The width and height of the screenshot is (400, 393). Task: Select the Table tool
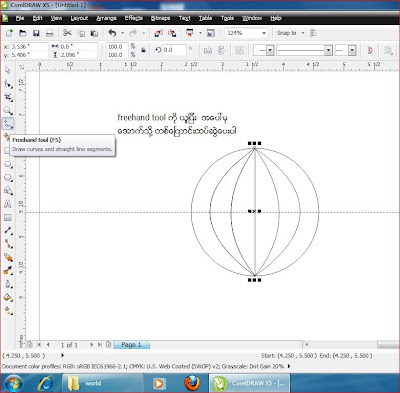tap(8, 218)
